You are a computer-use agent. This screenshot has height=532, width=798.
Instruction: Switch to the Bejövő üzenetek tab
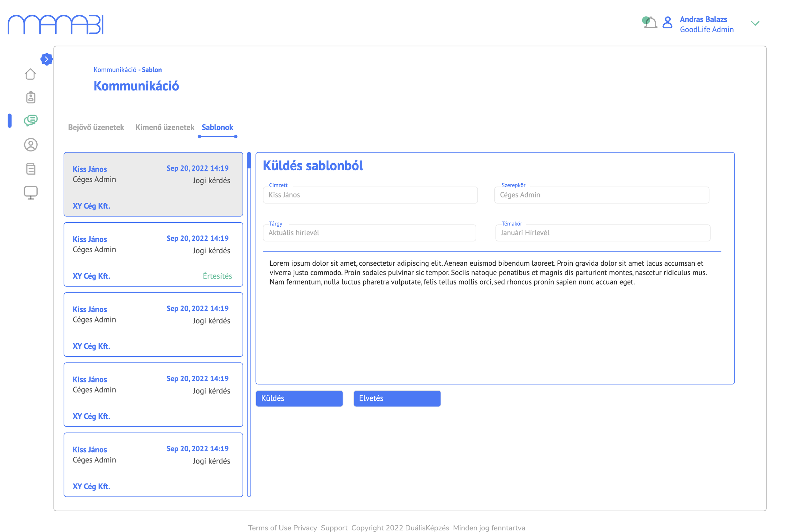[x=96, y=127]
